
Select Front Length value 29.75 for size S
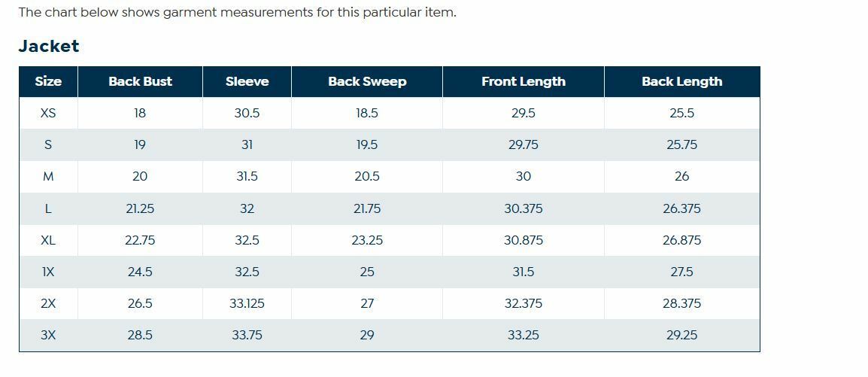click(x=524, y=144)
